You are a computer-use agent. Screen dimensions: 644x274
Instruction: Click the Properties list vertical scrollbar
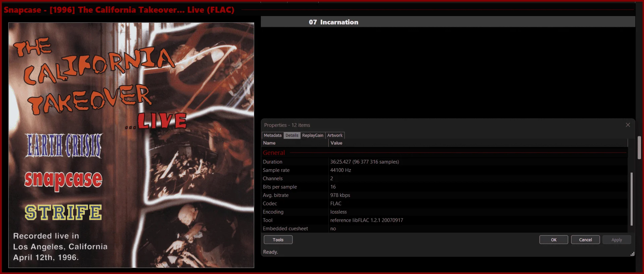click(631, 199)
